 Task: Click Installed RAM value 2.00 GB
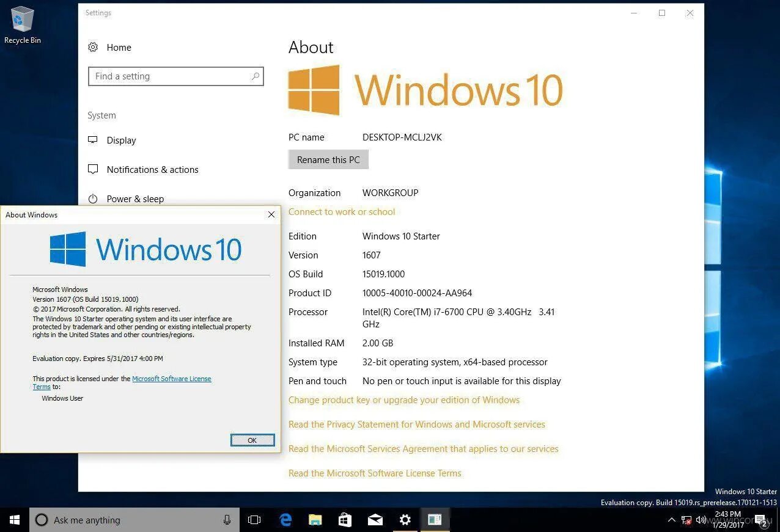point(378,343)
